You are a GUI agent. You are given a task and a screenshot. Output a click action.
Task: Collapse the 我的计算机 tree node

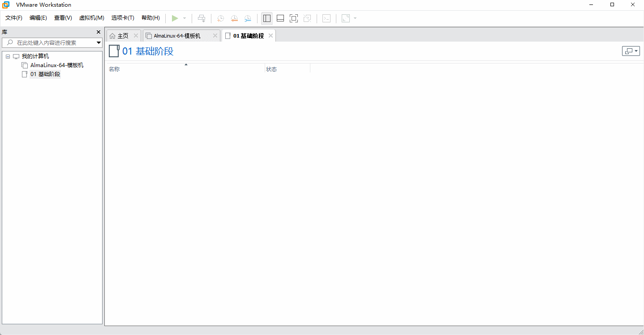[x=8, y=56]
